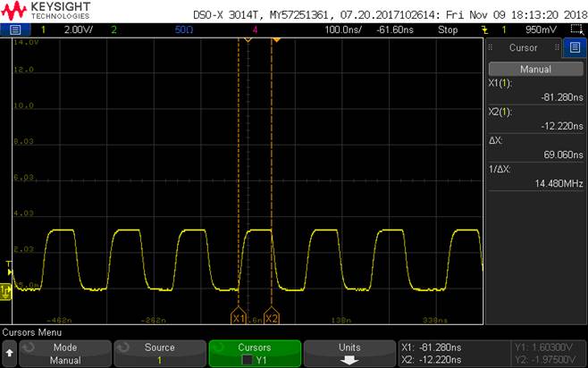Screen dimensions: 588x368
Task: Tap channel 1 scale 2.00V/ value
Action: (x=79, y=29)
